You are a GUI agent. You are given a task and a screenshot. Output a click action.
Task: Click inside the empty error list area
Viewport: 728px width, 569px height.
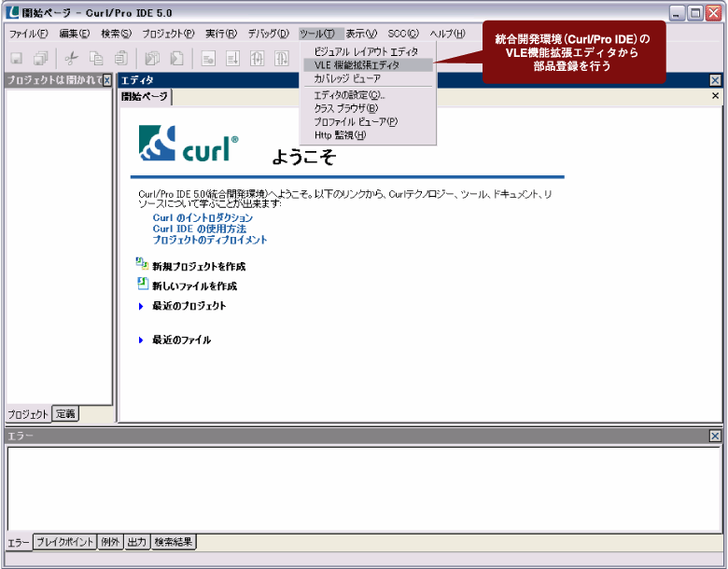click(x=364, y=490)
